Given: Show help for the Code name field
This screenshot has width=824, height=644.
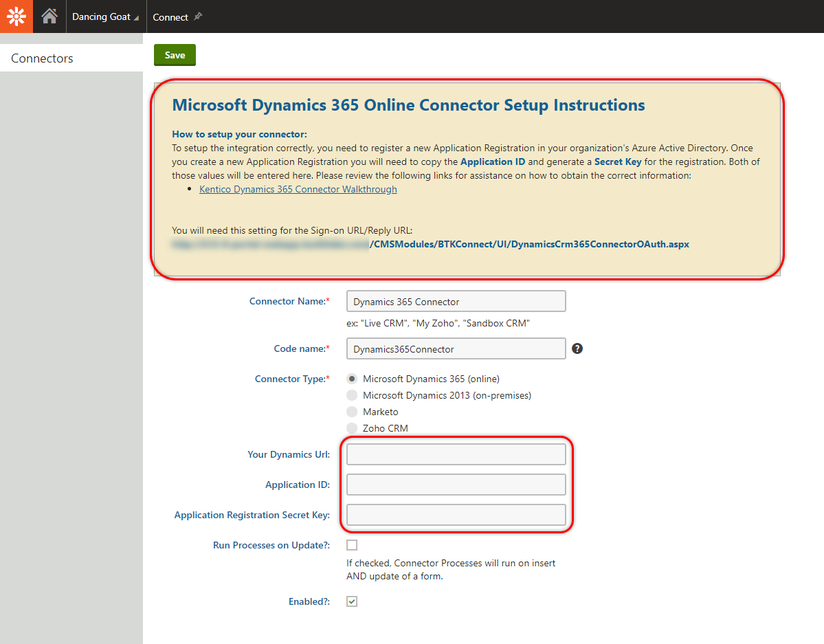Looking at the screenshot, I should pyautogui.click(x=577, y=348).
